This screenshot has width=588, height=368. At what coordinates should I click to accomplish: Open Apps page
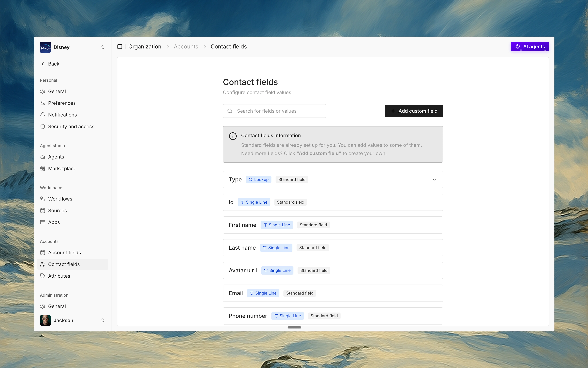[x=73, y=222]
